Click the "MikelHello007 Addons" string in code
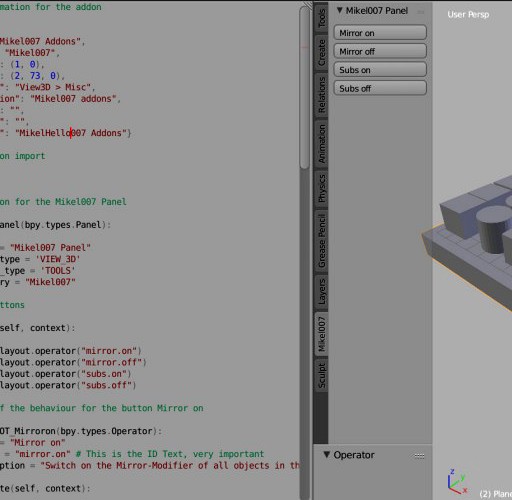The height and width of the screenshot is (500, 512). tap(71, 133)
